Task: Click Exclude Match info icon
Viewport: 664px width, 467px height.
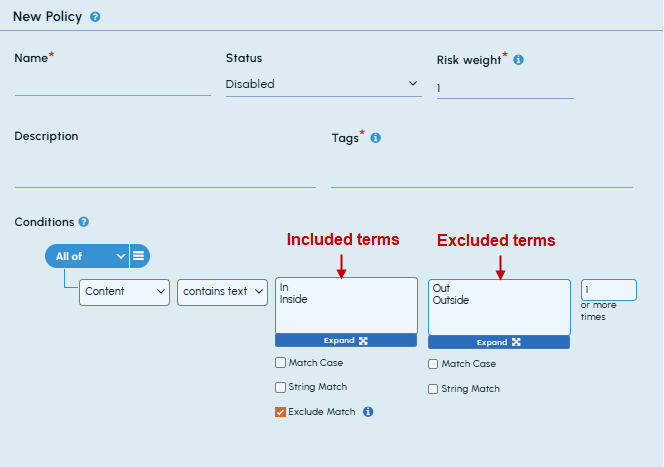Action: coord(368,412)
